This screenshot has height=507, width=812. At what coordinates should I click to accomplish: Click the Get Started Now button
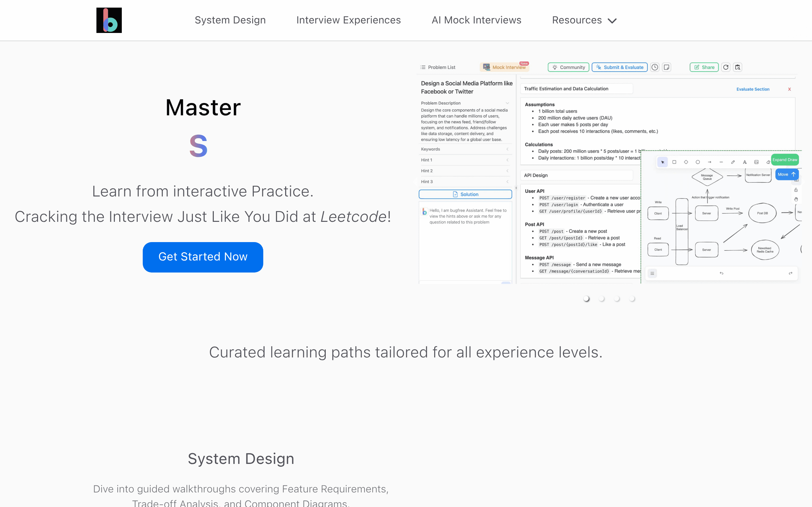203,257
